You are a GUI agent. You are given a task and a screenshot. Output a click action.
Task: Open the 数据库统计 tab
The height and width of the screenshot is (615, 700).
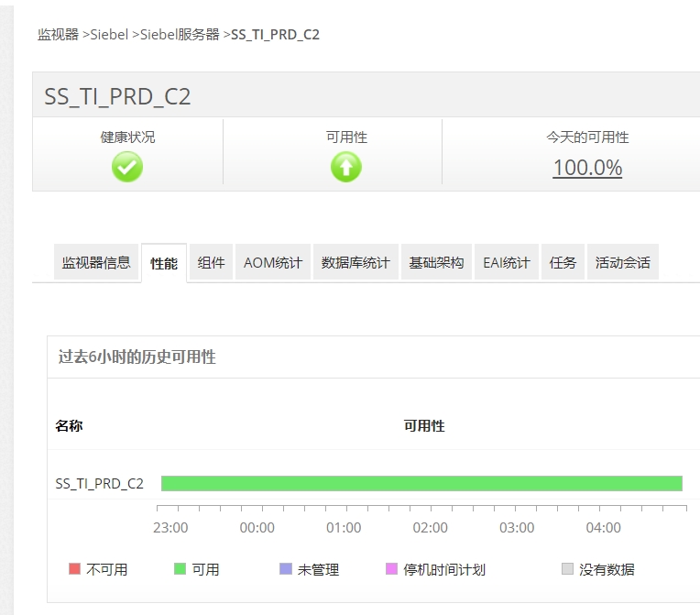pyautogui.click(x=355, y=262)
